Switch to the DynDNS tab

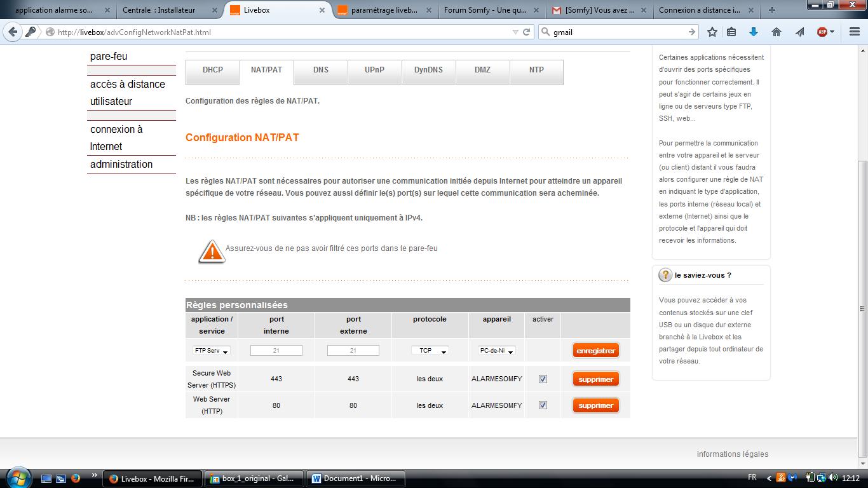coord(428,70)
